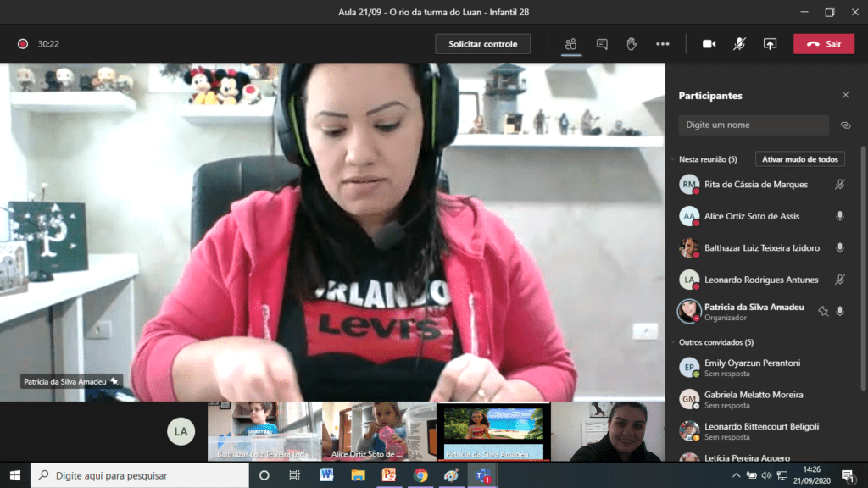Click the participants panel vertical scrollbar
The height and width of the screenshot is (488, 868).
tap(863, 254)
